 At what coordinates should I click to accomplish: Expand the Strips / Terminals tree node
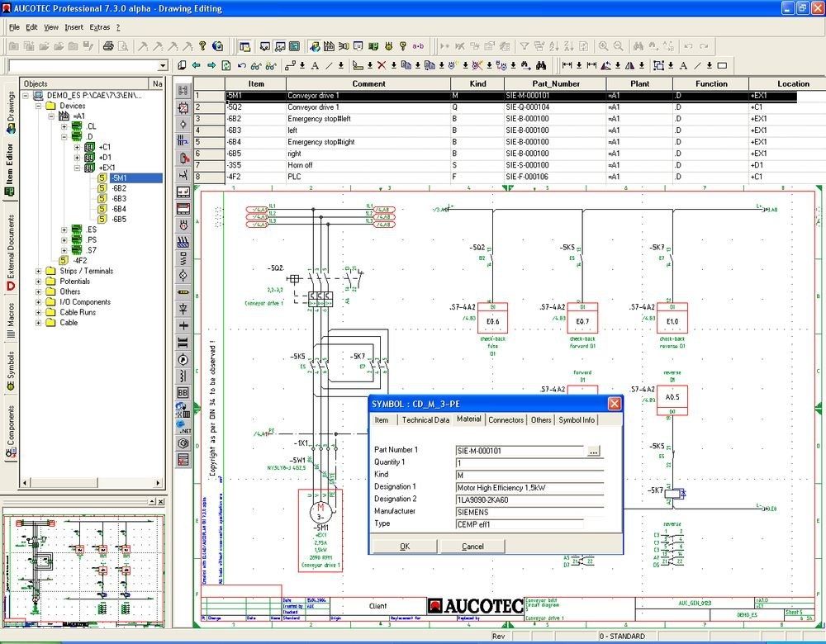(x=38, y=271)
